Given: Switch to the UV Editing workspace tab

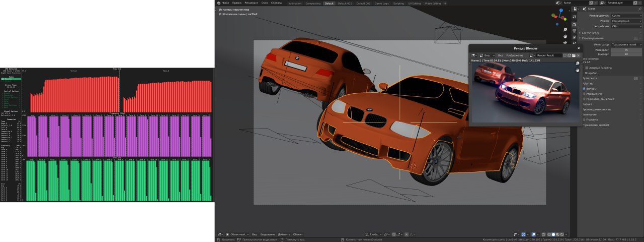Looking at the screenshot, I should [x=415, y=3].
